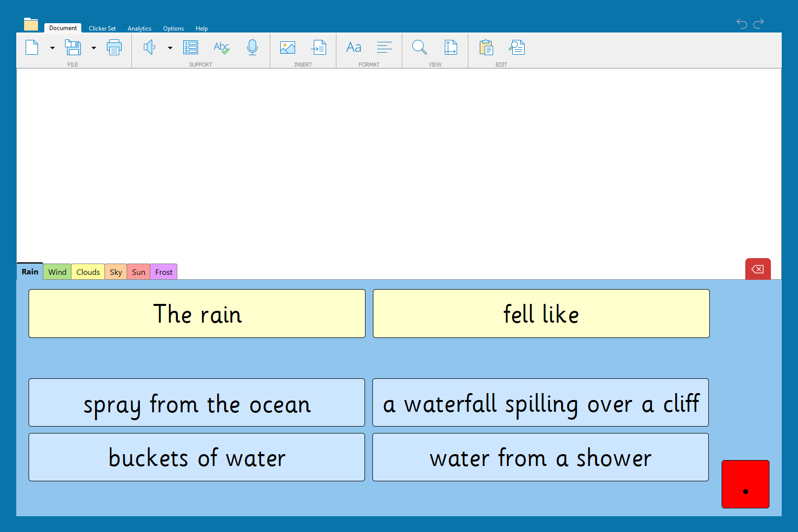Open the magnifier zoom icon

(419, 48)
